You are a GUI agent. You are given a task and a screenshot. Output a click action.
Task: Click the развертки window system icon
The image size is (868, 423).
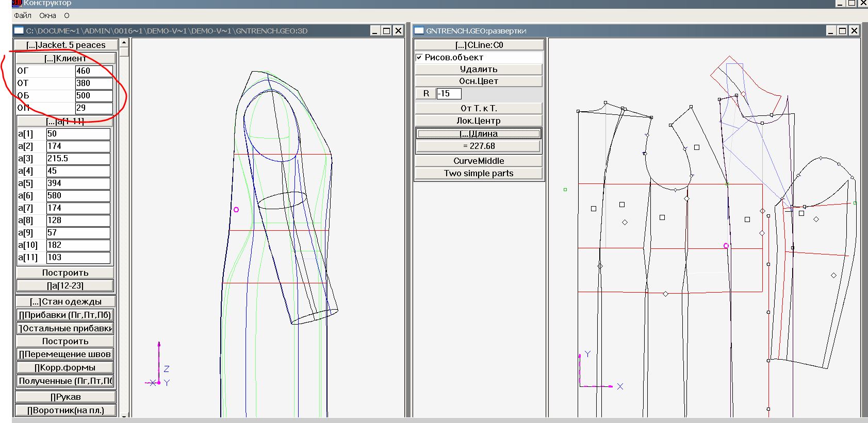click(x=419, y=31)
